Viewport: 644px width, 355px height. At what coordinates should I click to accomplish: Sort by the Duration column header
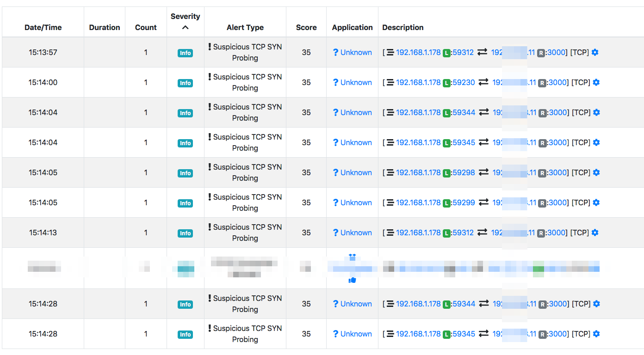tap(105, 27)
